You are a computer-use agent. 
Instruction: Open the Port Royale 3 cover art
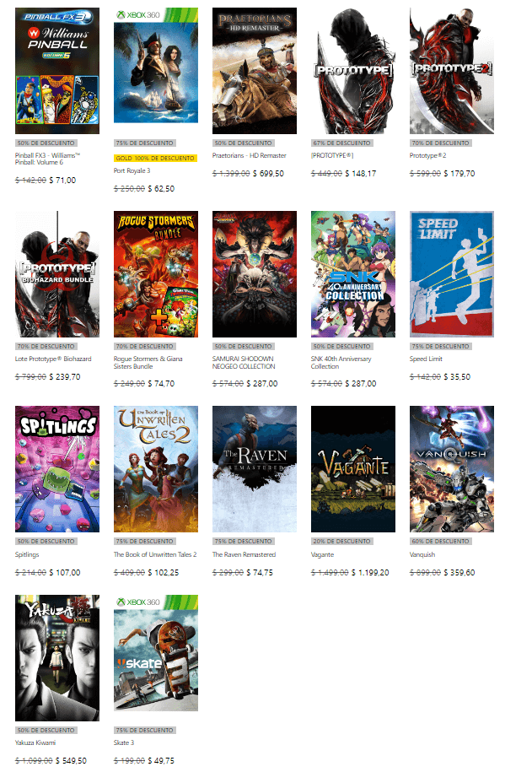[155, 65]
